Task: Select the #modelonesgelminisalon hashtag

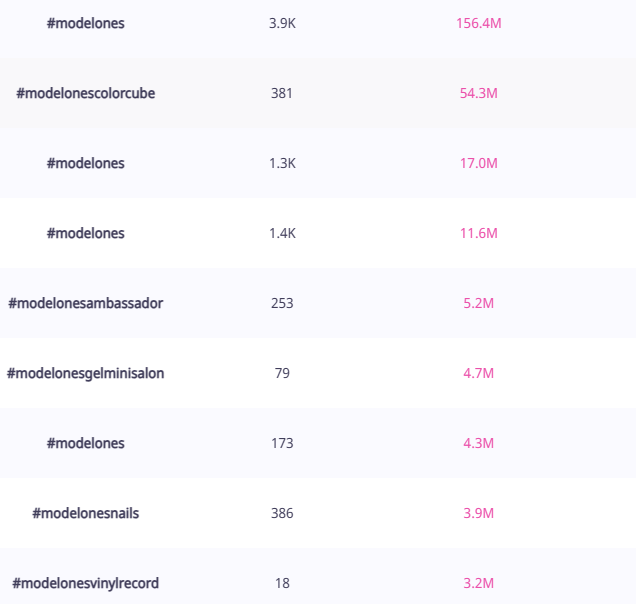Action: [x=86, y=373]
